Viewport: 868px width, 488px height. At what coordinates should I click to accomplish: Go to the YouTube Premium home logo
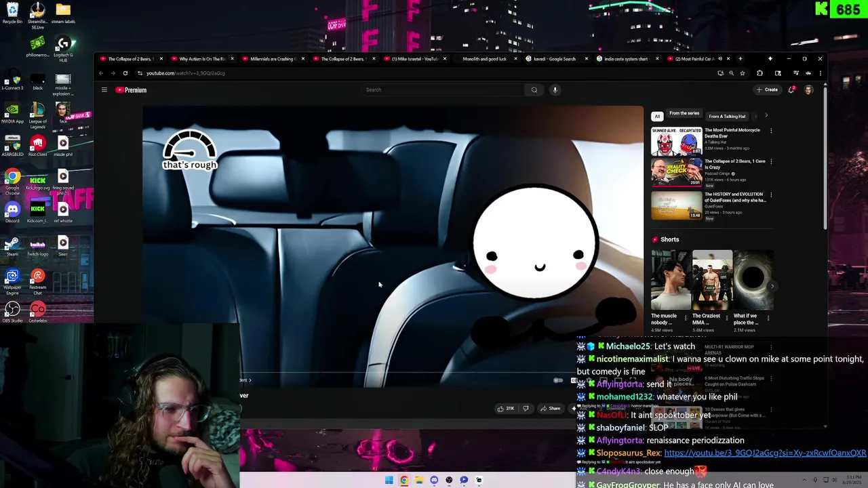pos(131,89)
